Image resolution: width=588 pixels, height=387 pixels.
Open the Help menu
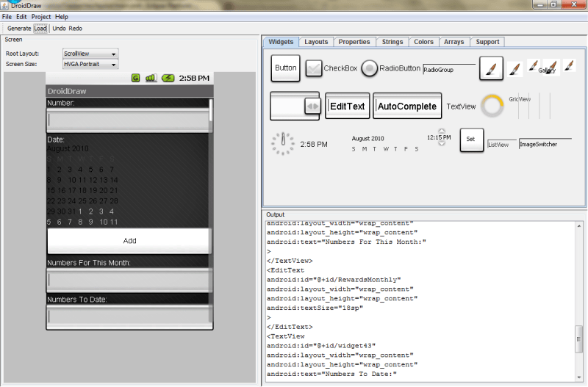pos(62,17)
